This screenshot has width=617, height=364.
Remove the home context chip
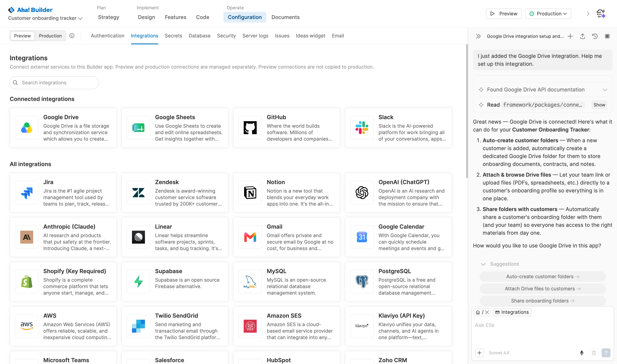coord(487,312)
